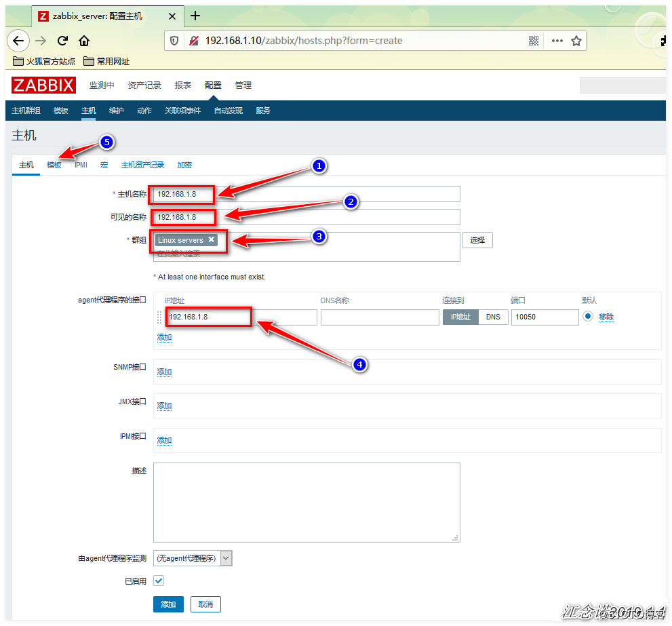Viewport: 672px width, 626px height.
Task: Click the agent IP地址 input field
Action: coord(241,317)
